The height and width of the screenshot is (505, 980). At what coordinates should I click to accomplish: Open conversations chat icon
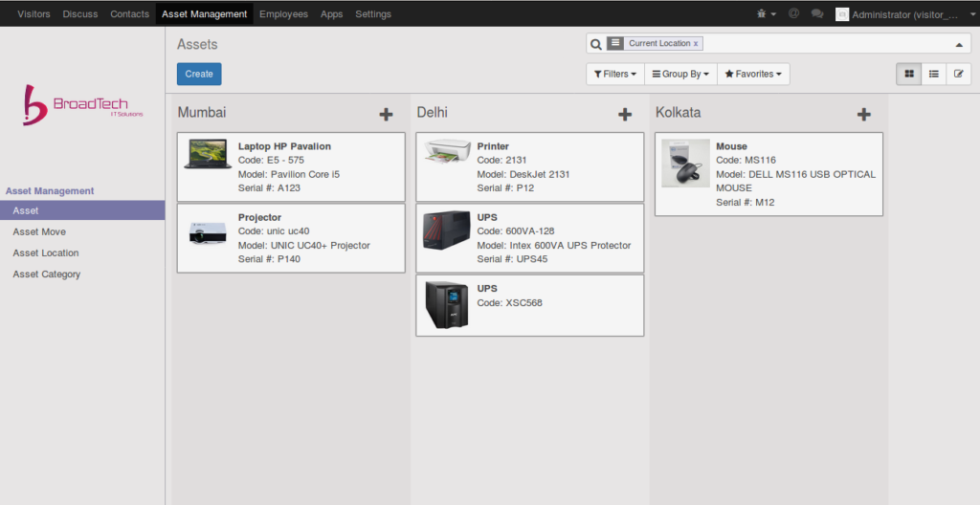(x=817, y=14)
